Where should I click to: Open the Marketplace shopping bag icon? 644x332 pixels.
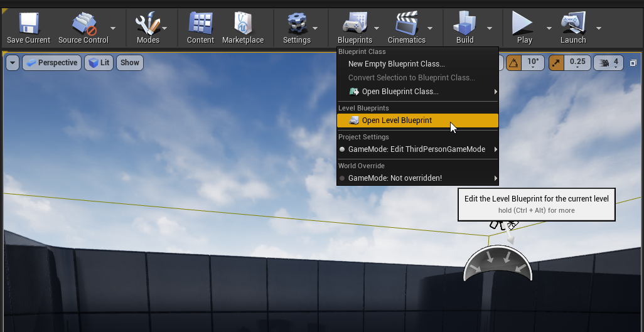click(x=243, y=23)
